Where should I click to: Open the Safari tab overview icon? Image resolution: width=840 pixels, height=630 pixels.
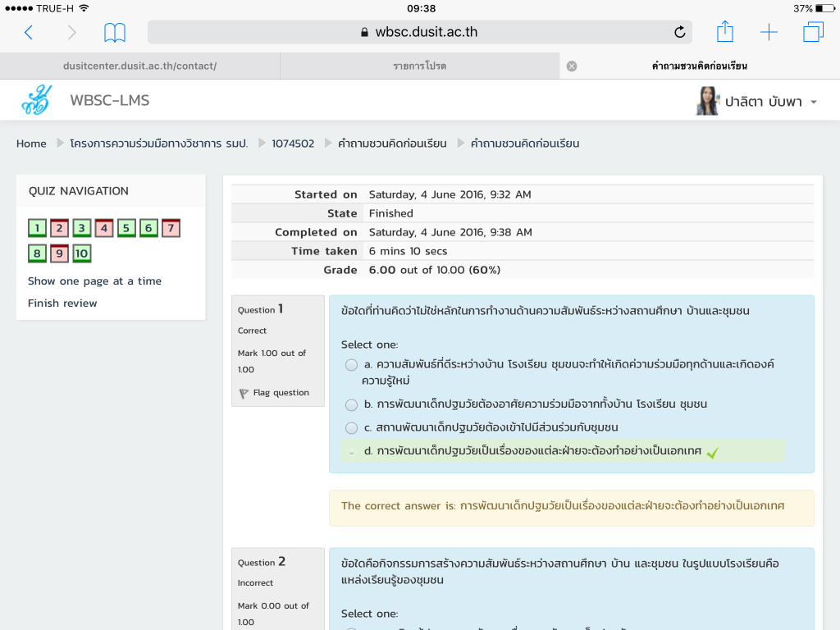(813, 32)
